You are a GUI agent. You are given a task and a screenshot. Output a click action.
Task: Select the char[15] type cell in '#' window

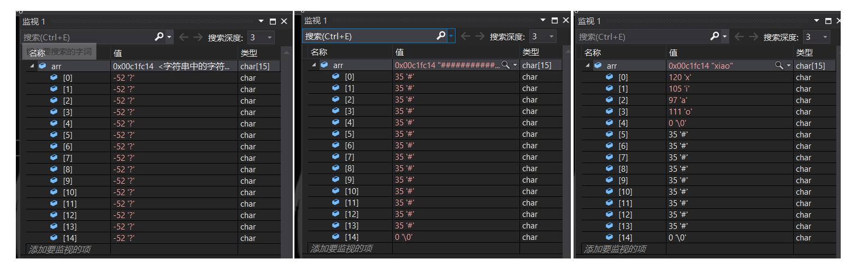pos(541,65)
